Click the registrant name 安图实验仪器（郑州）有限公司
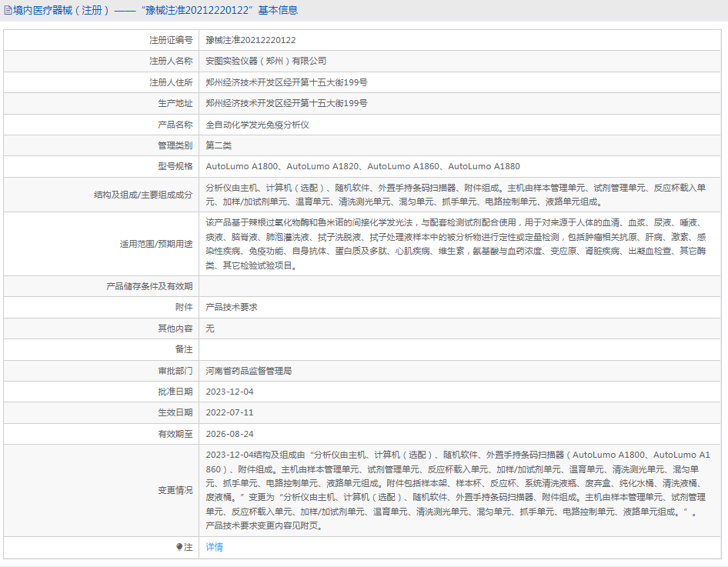728x567 pixels. point(266,61)
